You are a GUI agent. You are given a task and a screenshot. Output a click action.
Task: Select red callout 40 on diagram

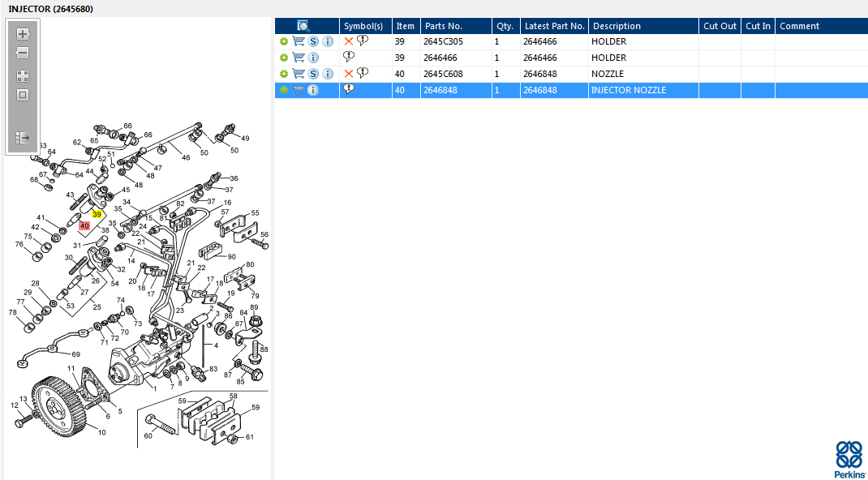pyautogui.click(x=84, y=225)
